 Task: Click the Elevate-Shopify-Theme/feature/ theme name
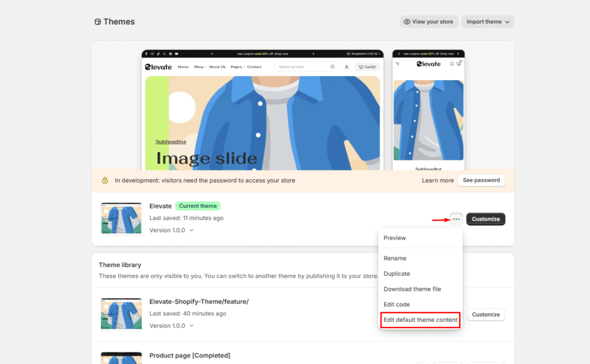tap(199, 302)
